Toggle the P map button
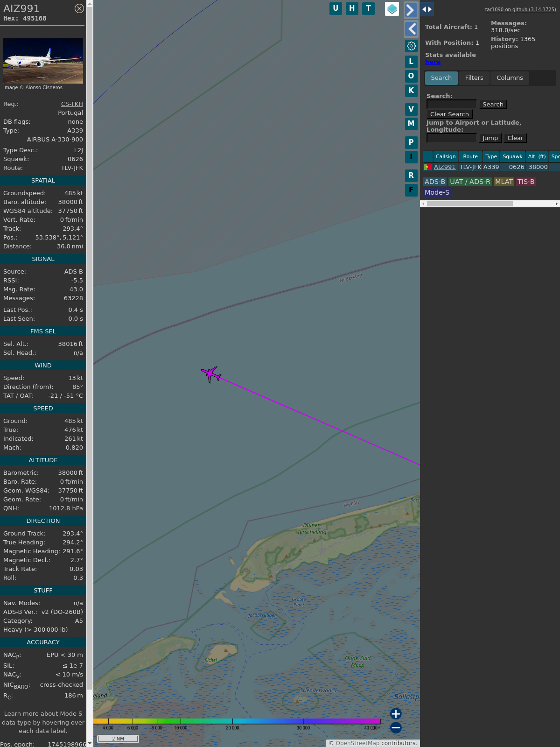The height and width of the screenshot is (747, 560). (411, 142)
